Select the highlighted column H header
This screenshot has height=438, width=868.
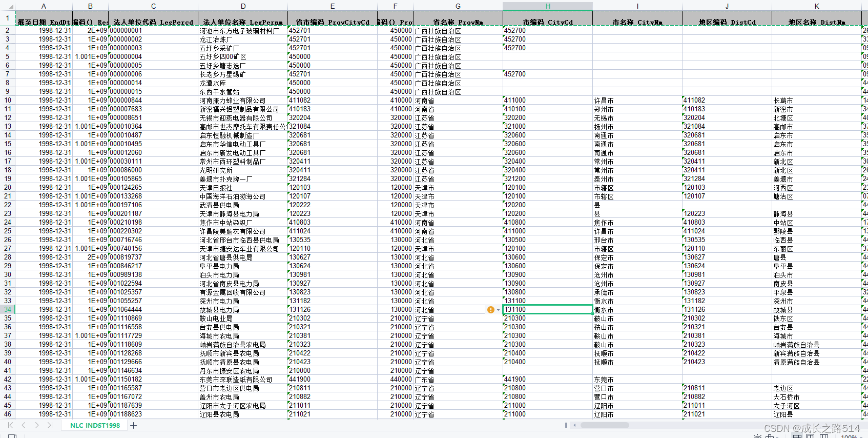(548, 6)
